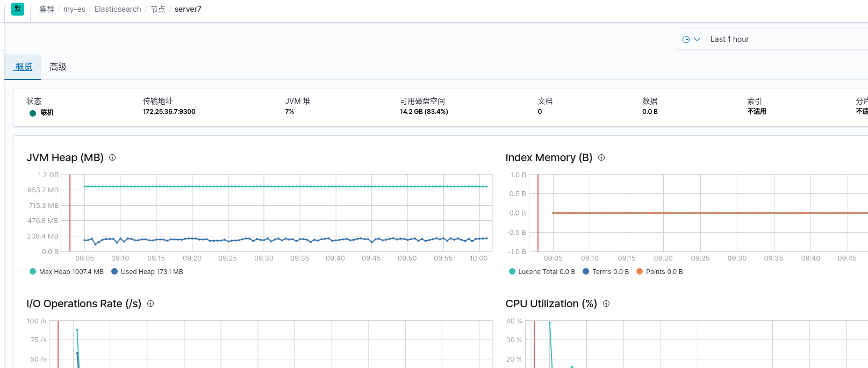Switch to the 高级 tab
The image size is (868, 368).
58,67
